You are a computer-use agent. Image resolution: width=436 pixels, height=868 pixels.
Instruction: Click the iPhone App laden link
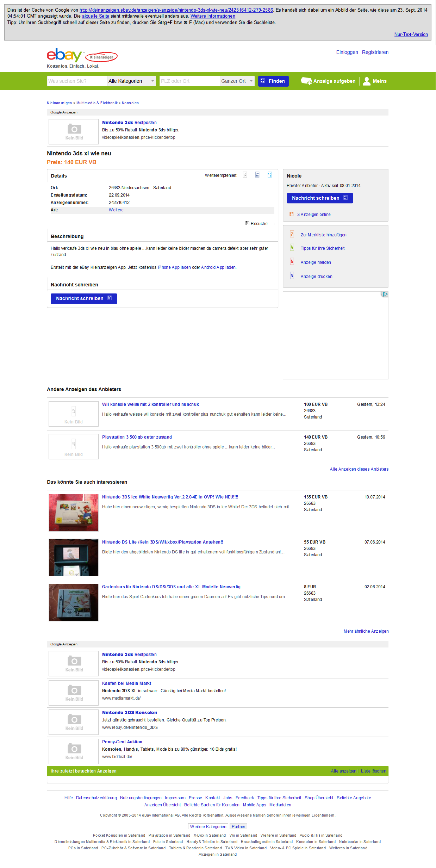pos(174,267)
